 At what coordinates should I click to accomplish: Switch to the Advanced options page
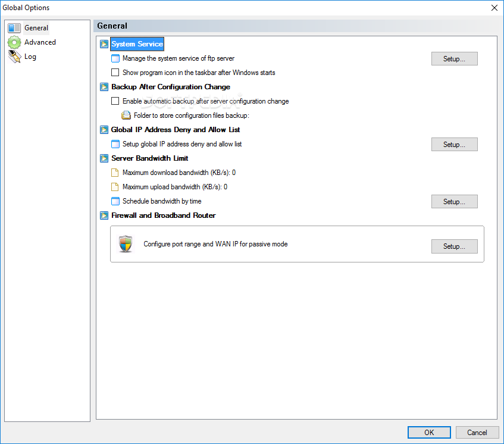click(40, 42)
